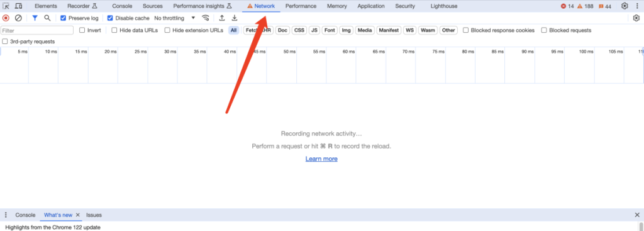Select the Network tab
644x231 pixels.
pyautogui.click(x=261, y=6)
